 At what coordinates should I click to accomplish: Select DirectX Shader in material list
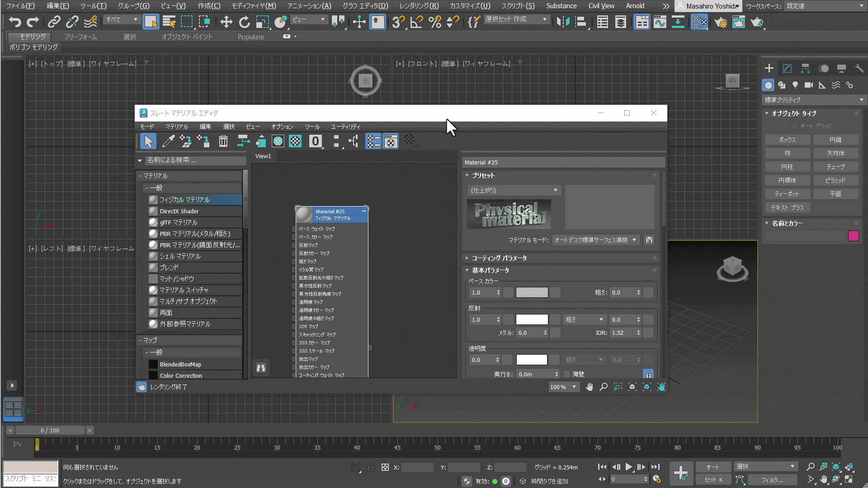pos(195,211)
